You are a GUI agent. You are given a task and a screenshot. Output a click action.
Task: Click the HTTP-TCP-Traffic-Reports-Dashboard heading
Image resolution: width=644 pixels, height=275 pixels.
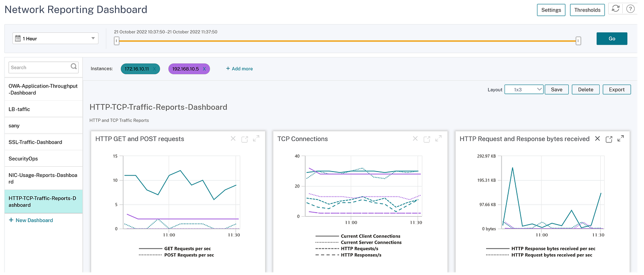tap(158, 107)
